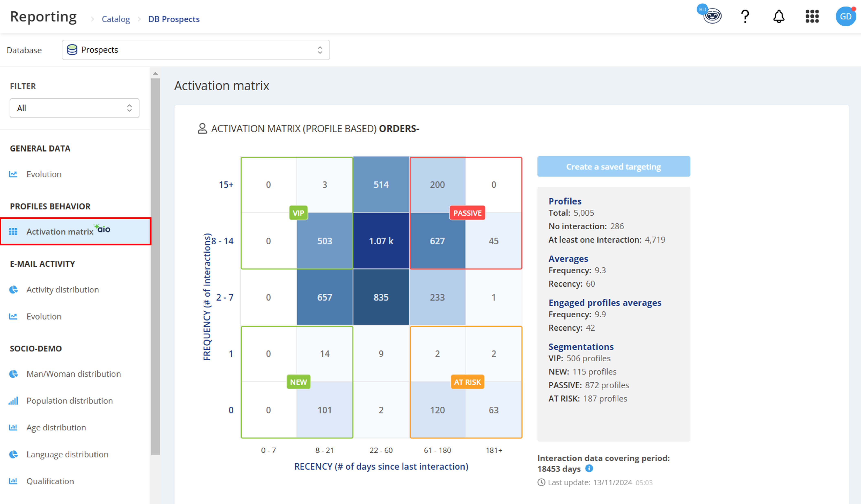This screenshot has width=861, height=504.
Task: Click the 'PASSIVE: 872 profiles' text
Action: pyautogui.click(x=588, y=385)
